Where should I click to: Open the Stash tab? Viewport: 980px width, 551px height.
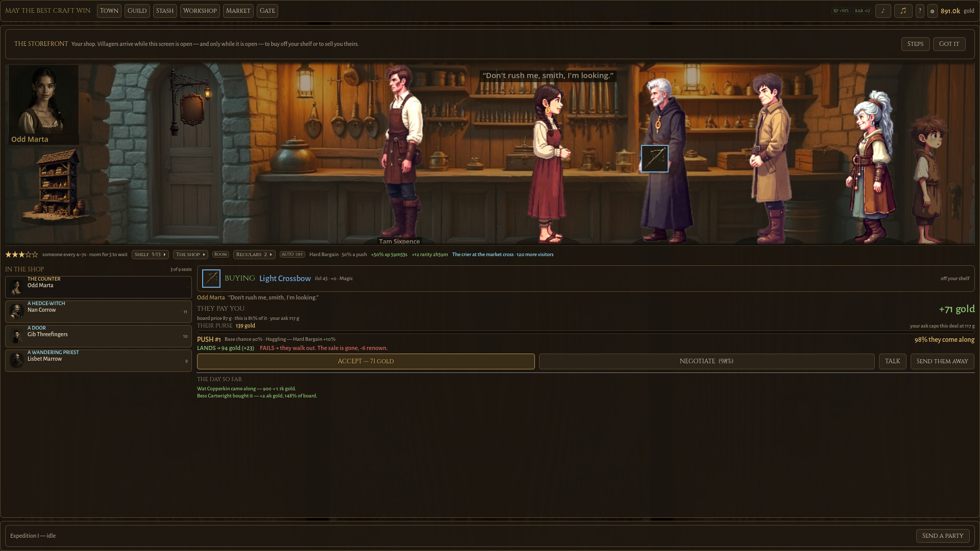(x=165, y=11)
